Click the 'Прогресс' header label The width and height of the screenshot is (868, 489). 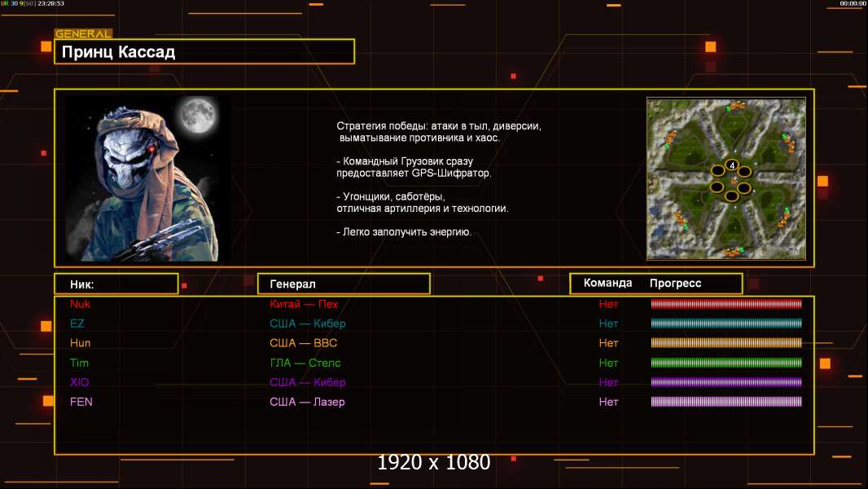pos(675,284)
